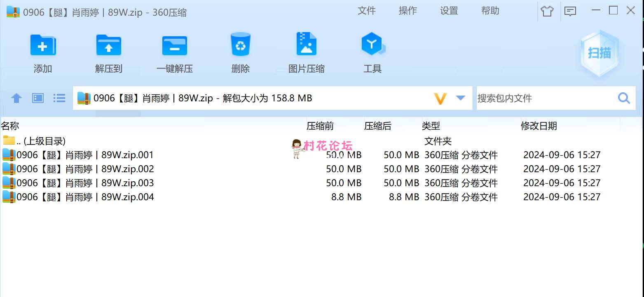Click the 50.0 MB 压缩后 size of zip.002
Screen dimensions: 644x297
[x=401, y=169]
